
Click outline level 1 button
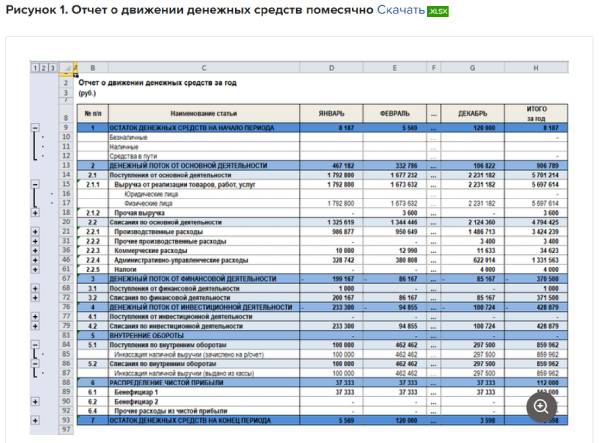pyautogui.click(x=37, y=68)
